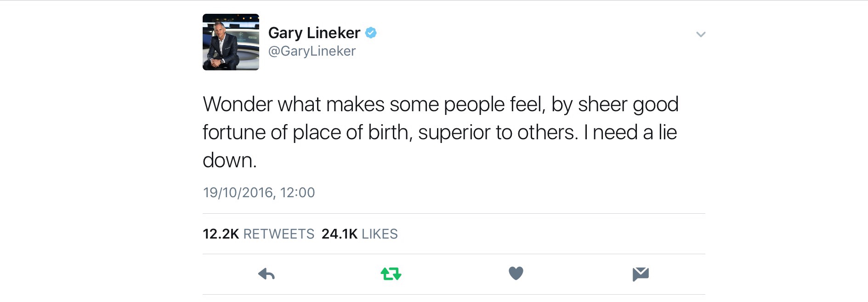Screen dimensions: 868x302
Task: Toggle the heart like icon
Action: 516,274
